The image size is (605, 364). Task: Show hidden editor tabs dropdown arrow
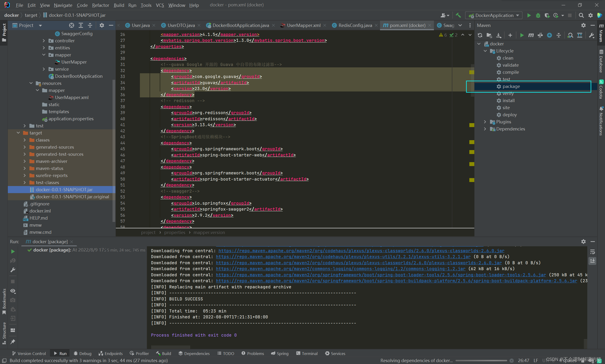(460, 25)
